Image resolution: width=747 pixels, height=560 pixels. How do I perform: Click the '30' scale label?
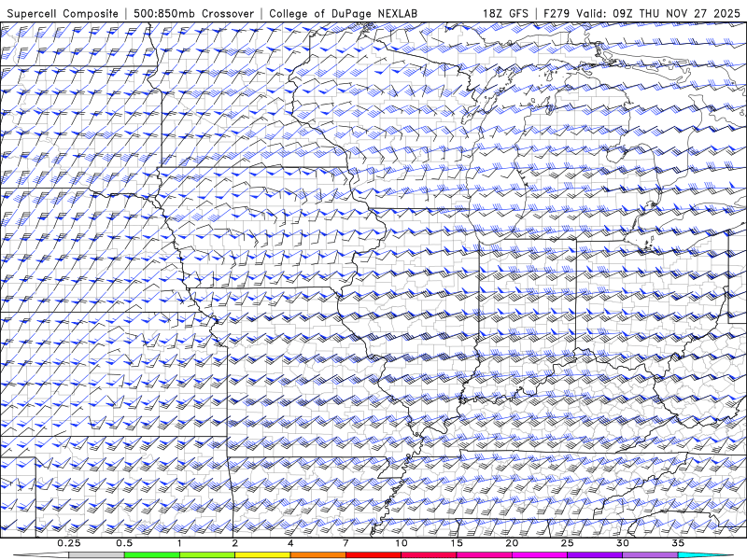pyautogui.click(x=623, y=543)
